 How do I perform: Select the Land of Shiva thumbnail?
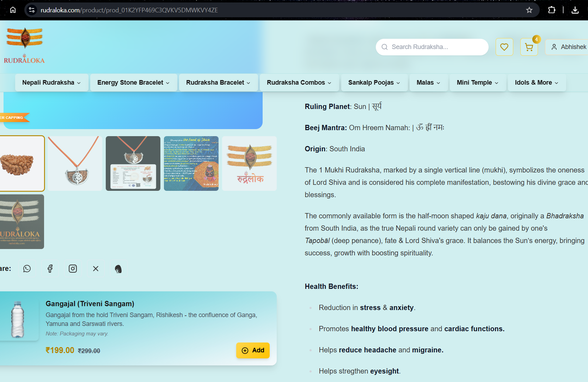[191, 164]
